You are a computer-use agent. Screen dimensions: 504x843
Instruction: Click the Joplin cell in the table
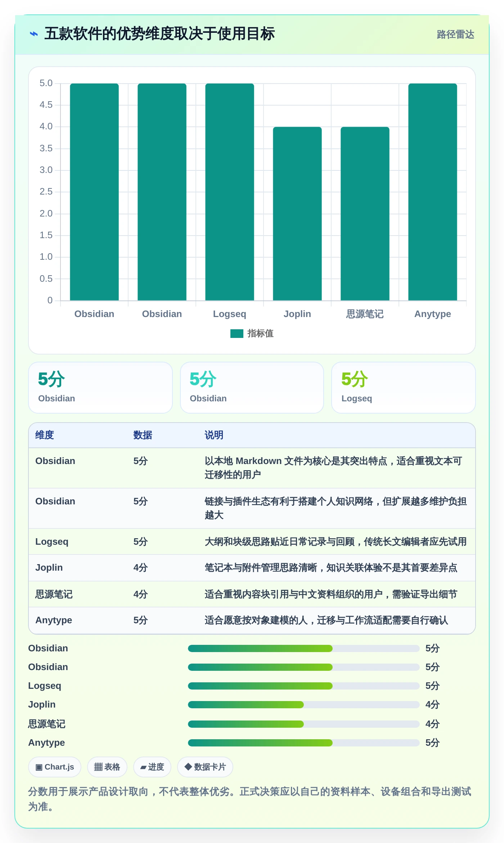click(49, 568)
